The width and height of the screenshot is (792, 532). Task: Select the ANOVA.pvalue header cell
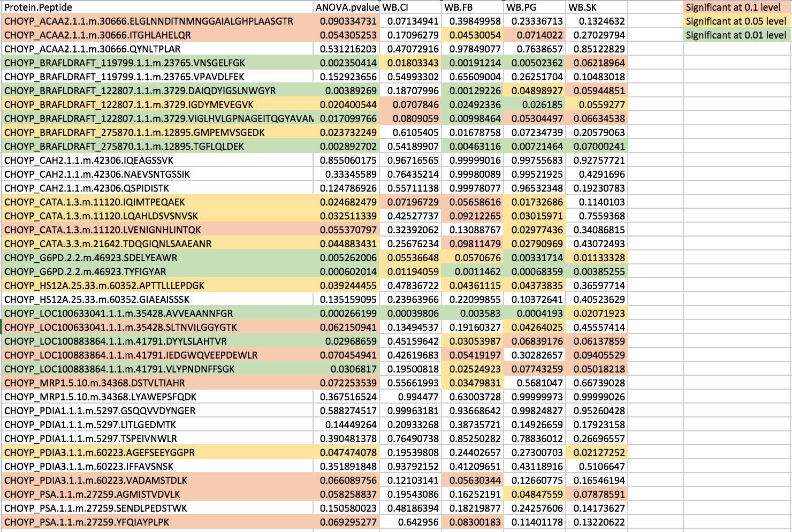347,7
